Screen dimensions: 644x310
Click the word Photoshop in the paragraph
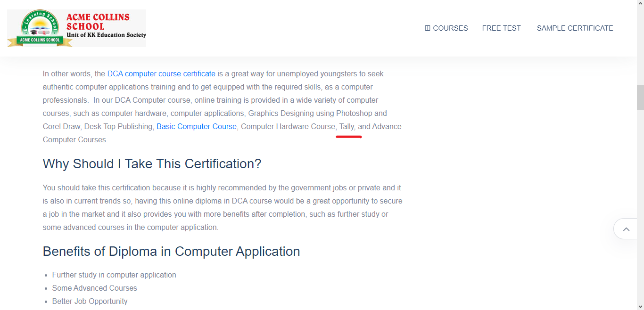(355, 114)
